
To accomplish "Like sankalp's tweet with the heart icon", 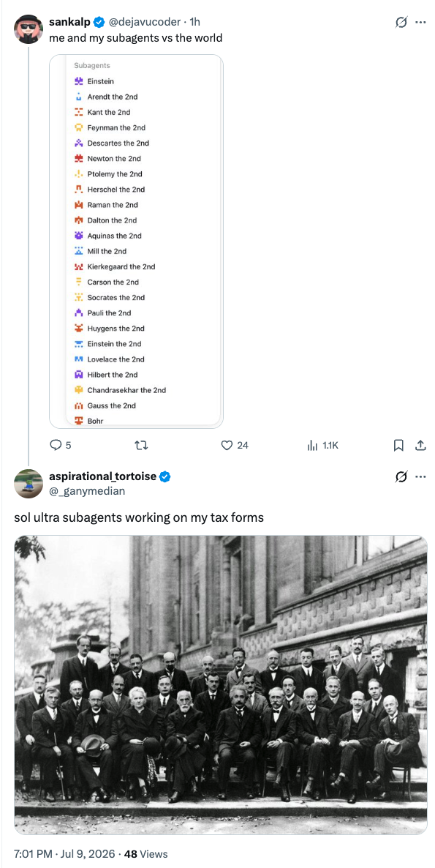I will click(x=226, y=445).
